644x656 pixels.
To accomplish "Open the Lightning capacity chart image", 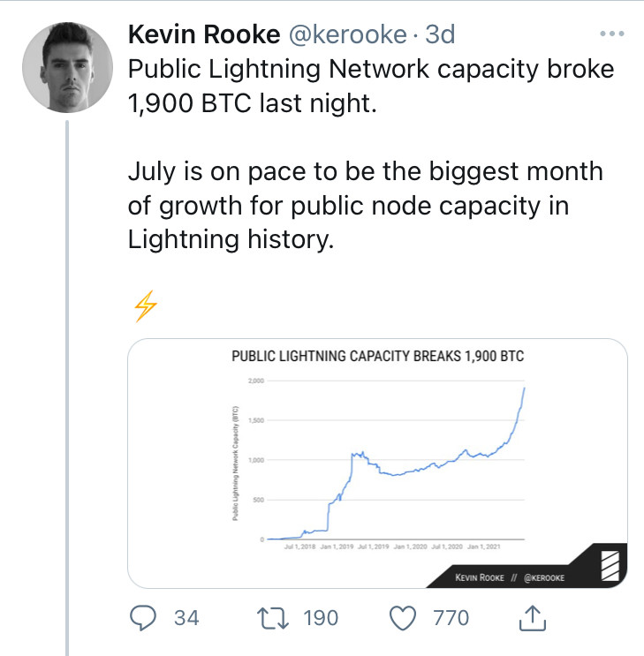I will point(377,464).
